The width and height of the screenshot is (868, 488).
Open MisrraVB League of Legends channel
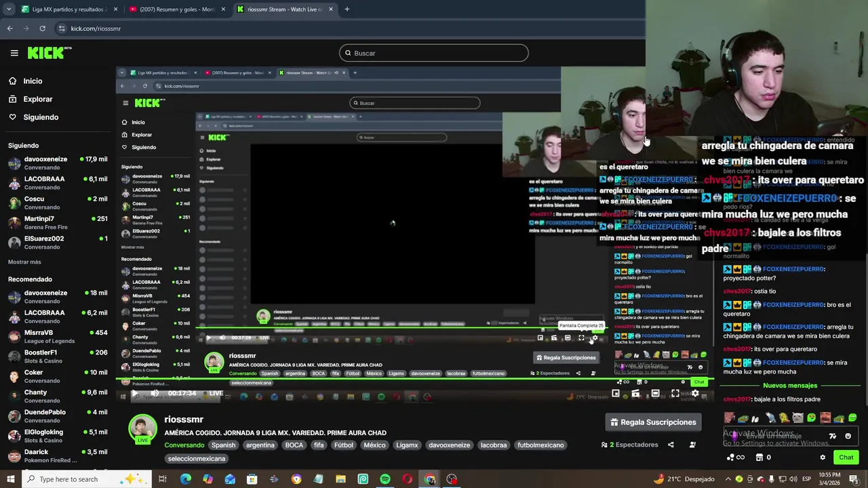tap(58, 337)
